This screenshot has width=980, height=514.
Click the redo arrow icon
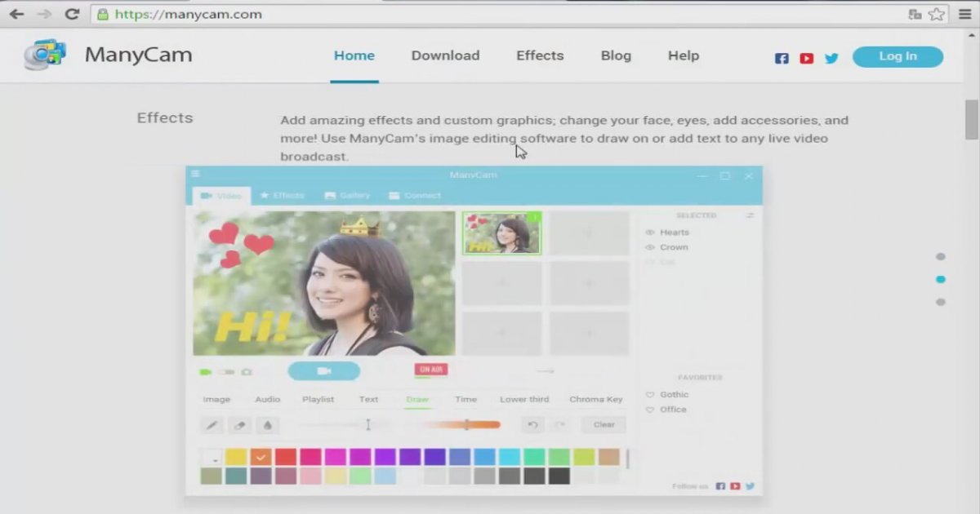[x=560, y=424]
